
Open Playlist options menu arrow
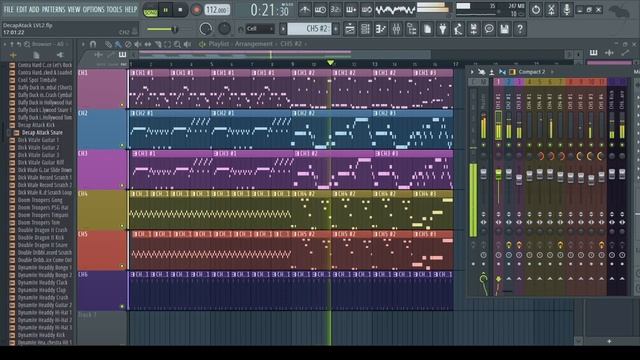point(83,44)
